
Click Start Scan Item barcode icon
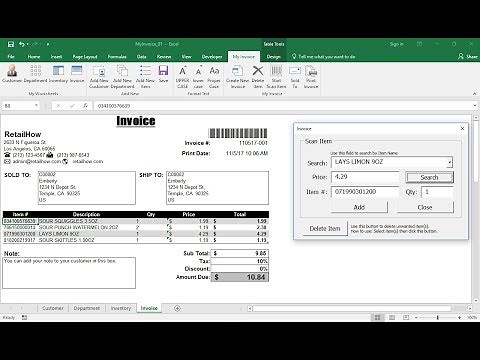click(276, 77)
